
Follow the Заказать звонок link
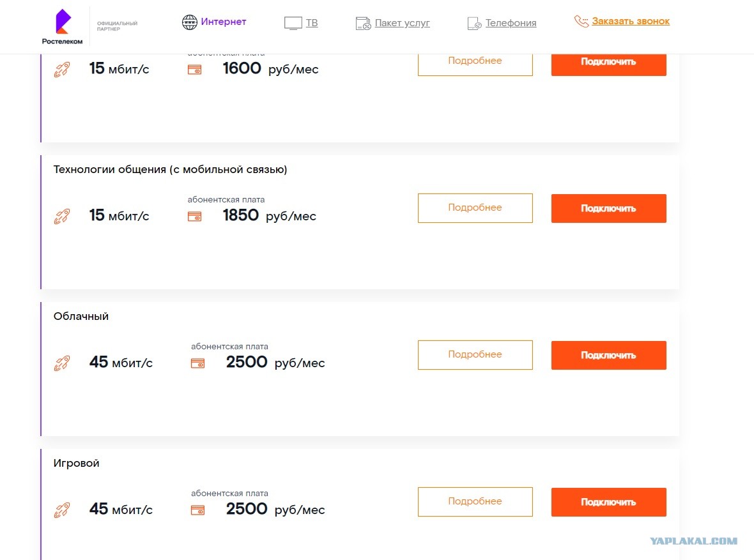pos(631,21)
